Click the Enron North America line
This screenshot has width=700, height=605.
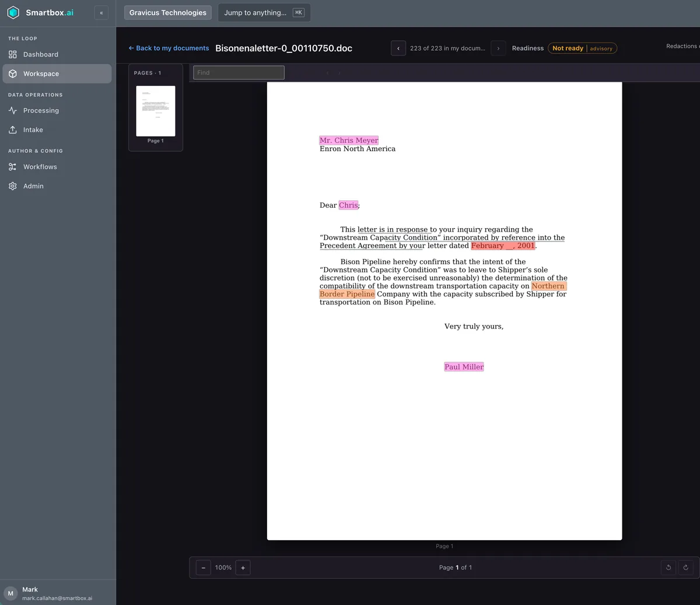[358, 149]
